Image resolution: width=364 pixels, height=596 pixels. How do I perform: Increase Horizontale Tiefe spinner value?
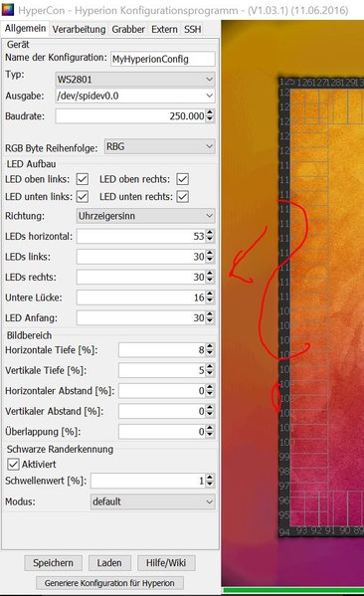pos(210,346)
